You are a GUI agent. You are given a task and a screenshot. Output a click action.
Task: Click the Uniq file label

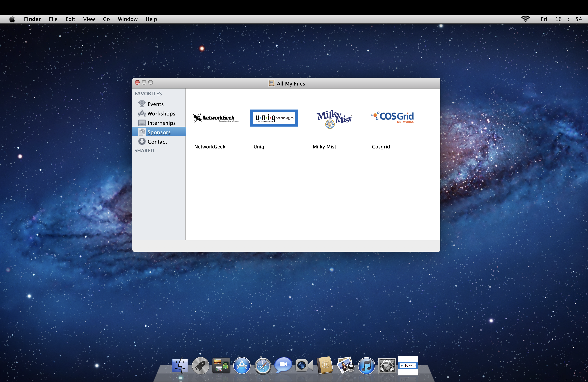pos(259,147)
